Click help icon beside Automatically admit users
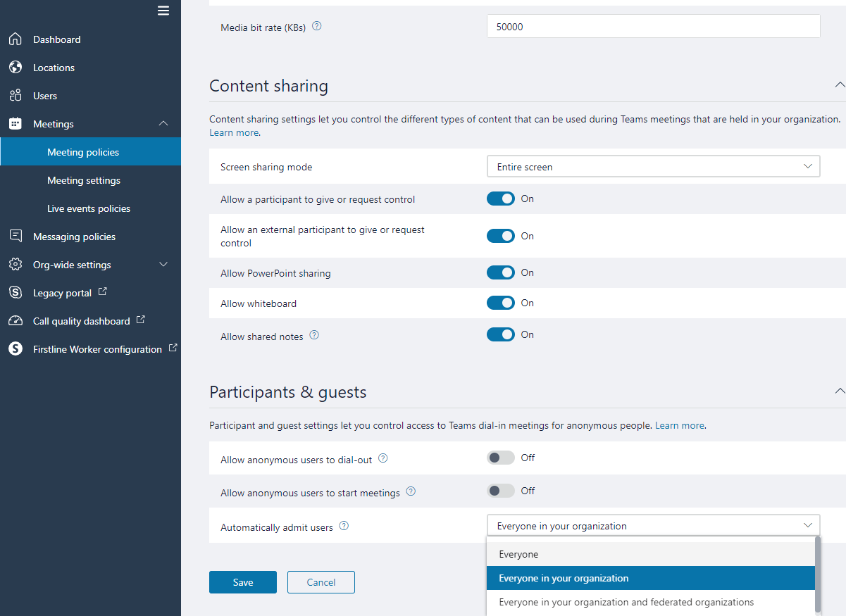Viewport: 846px width, 616px height. coord(344,526)
